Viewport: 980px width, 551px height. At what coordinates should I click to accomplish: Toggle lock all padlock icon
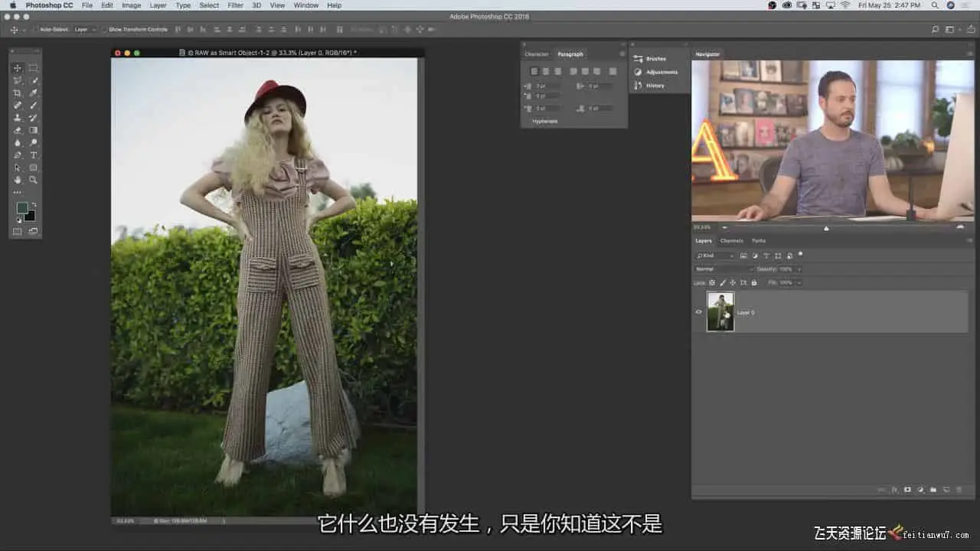[754, 282]
